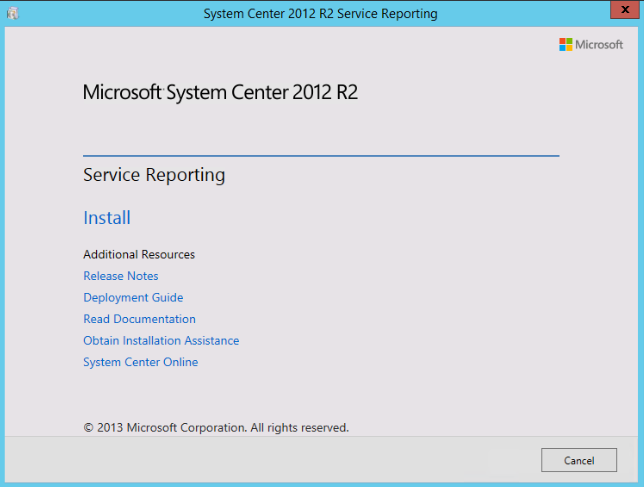Click the Microsoft System Center 2012 R2 heading
644x487 pixels.
point(220,93)
